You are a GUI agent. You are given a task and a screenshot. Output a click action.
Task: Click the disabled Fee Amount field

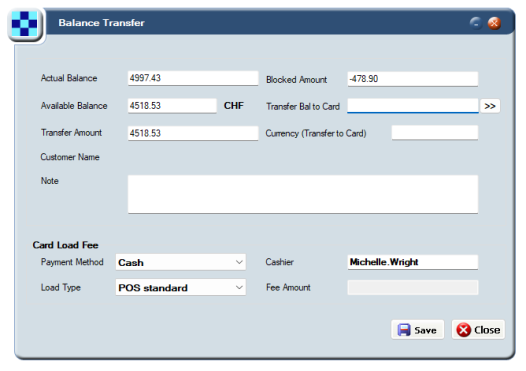click(413, 287)
